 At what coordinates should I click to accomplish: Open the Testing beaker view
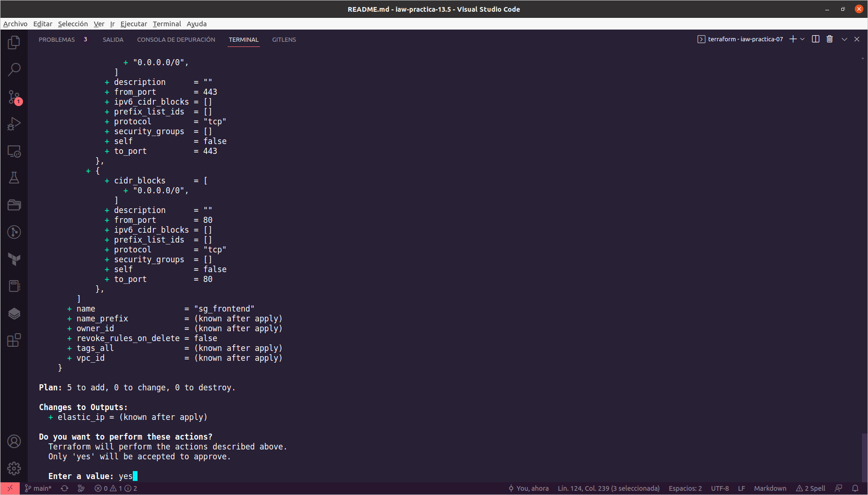(x=14, y=177)
